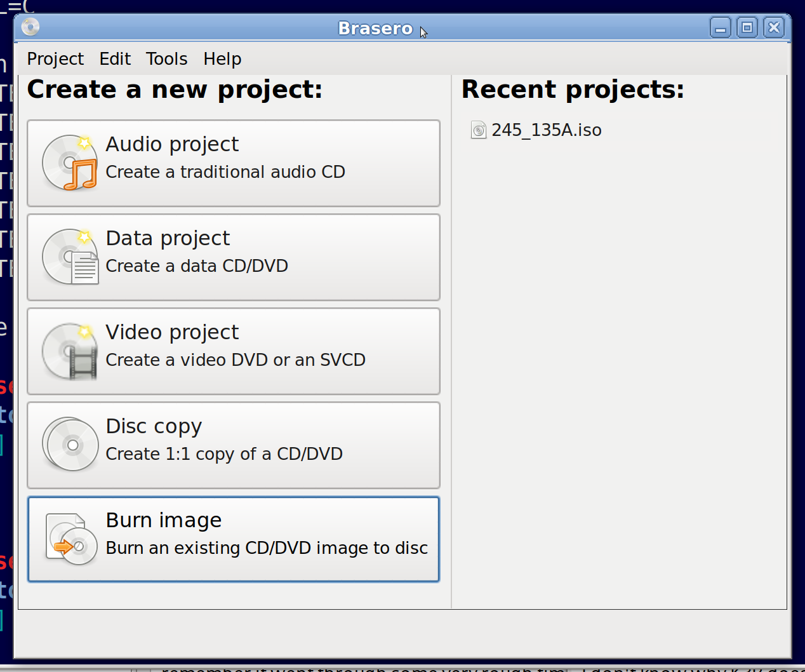Minimize the Brasero window
Image resolution: width=805 pixels, height=672 pixels.
pos(720,28)
